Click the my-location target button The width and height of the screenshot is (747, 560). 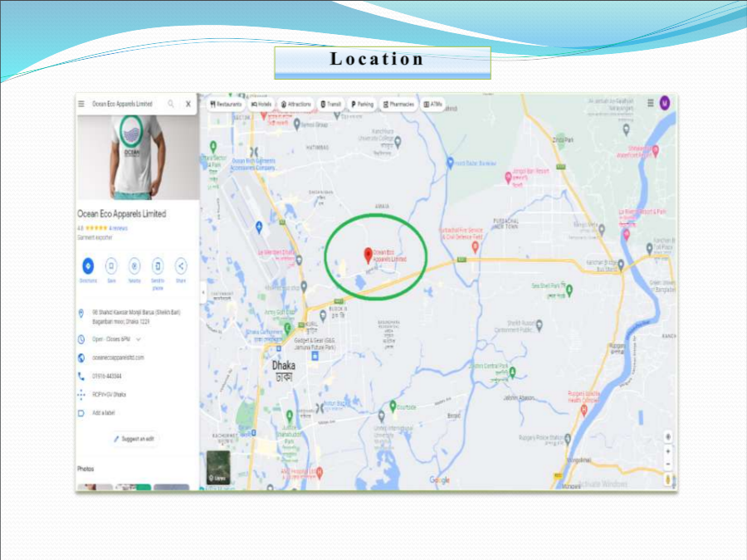(x=668, y=436)
